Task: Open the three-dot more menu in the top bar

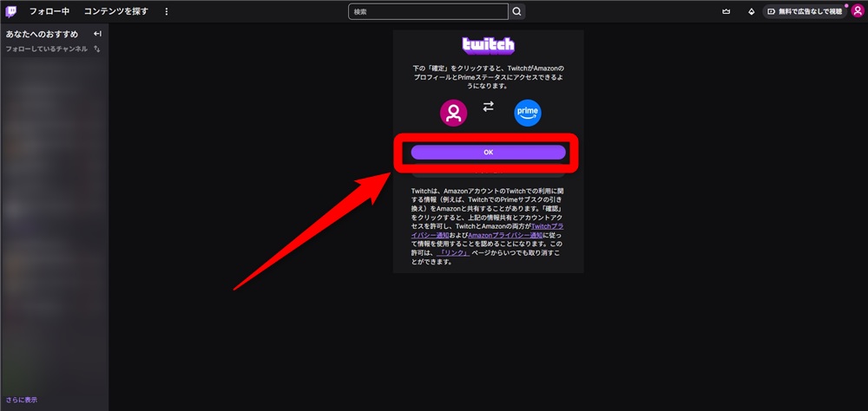Action: click(x=167, y=11)
